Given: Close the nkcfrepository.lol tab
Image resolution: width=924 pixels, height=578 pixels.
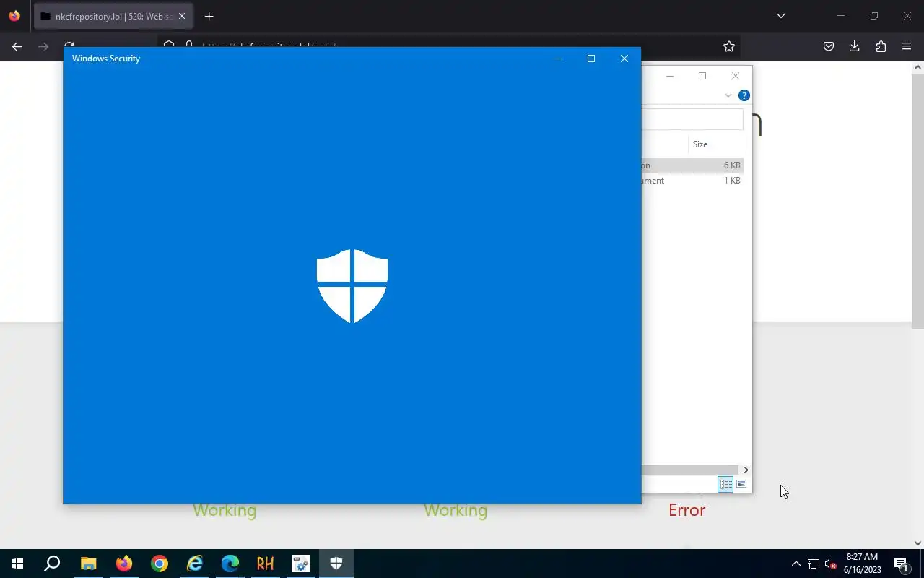Looking at the screenshot, I should [x=182, y=16].
